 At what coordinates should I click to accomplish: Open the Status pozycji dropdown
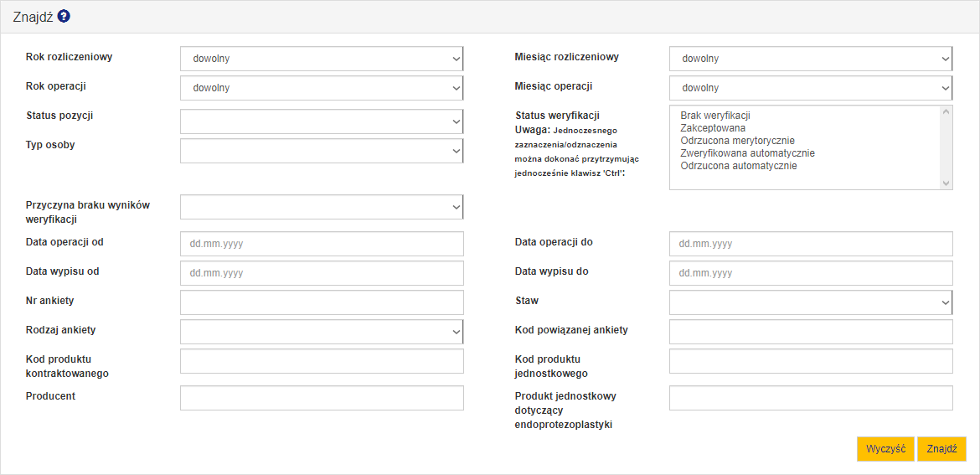(x=321, y=121)
